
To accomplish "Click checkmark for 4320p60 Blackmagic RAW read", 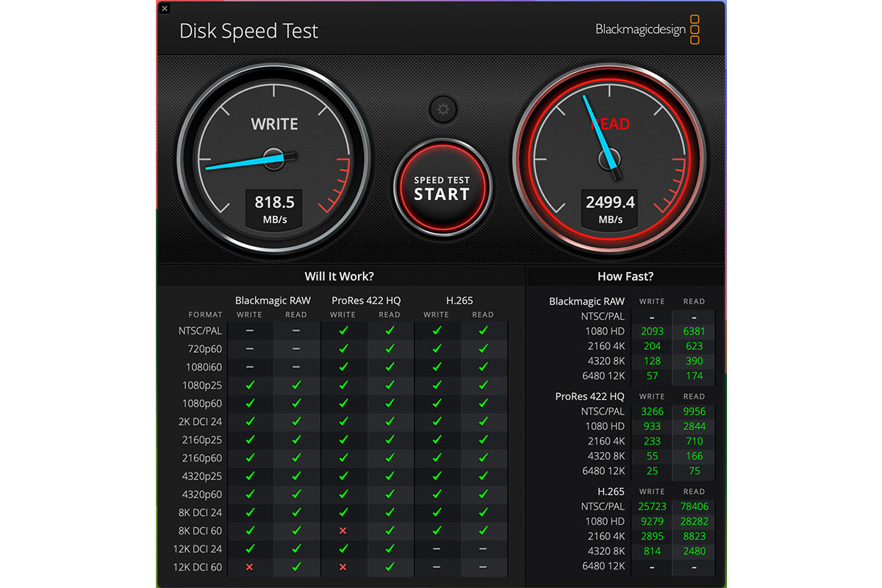I will pos(296,494).
